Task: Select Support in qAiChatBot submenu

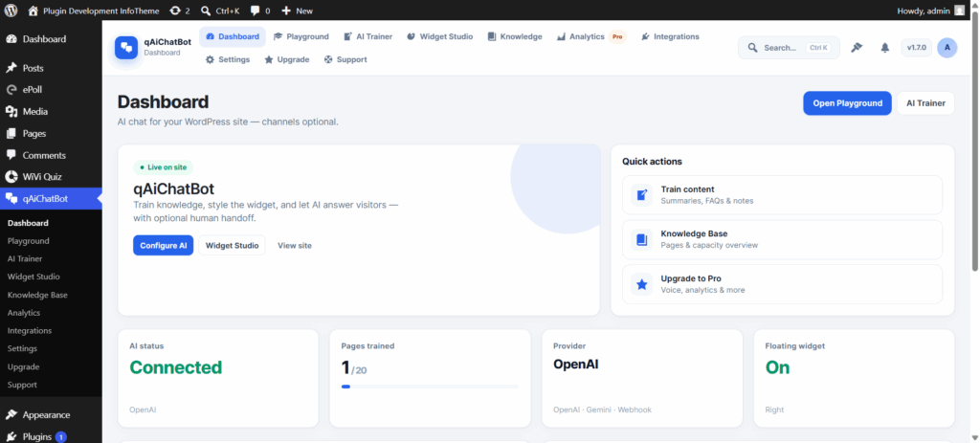Action: tap(23, 385)
